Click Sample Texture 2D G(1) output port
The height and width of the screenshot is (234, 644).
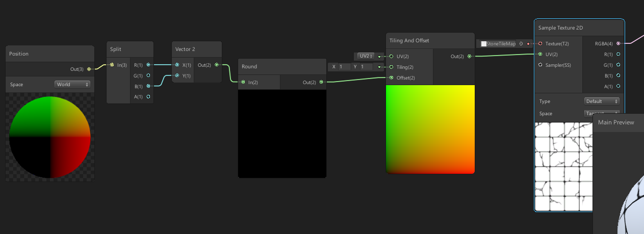619,65
